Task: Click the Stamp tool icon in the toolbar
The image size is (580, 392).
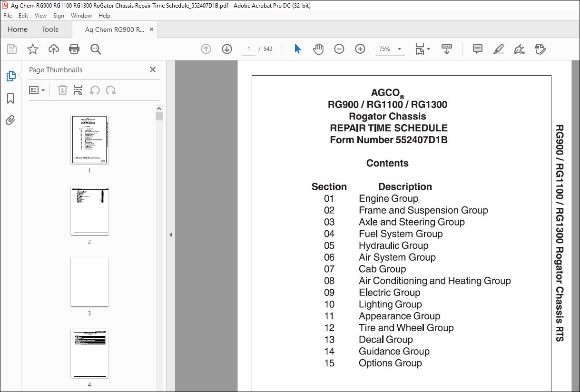Action: coord(540,49)
